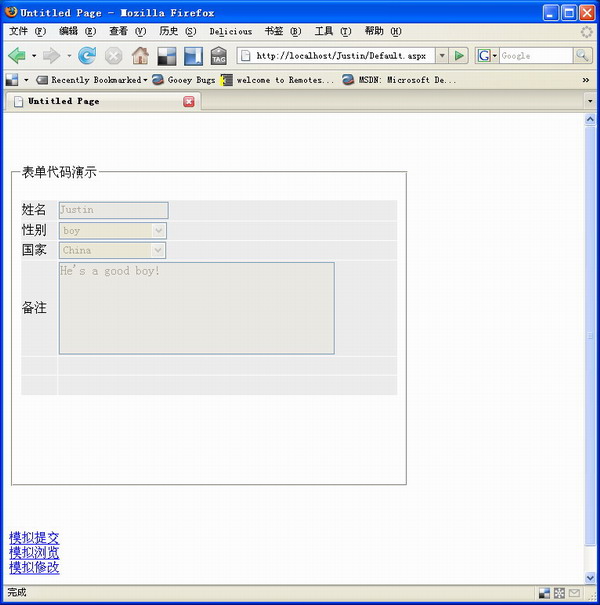Screen dimensions: 600x605
Task: Open the search engine selector dropdown
Action: tap(495, 56)
